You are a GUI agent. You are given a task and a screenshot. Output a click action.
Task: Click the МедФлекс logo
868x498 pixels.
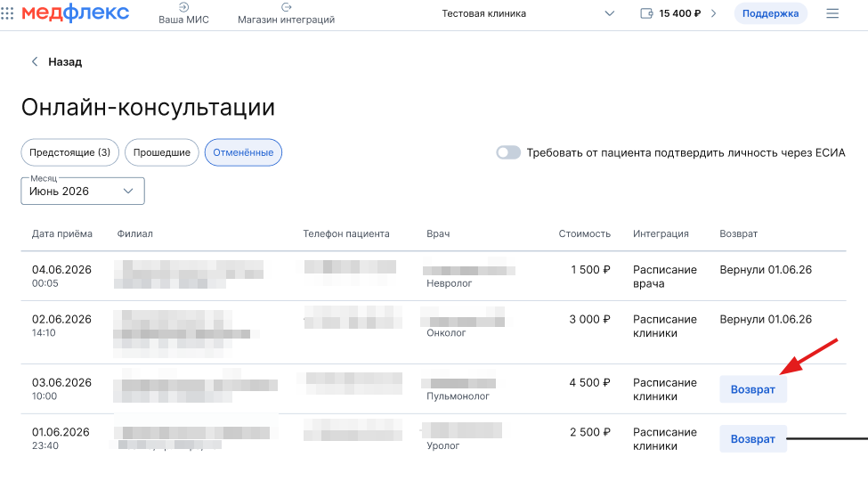click(x=75, y=13)
